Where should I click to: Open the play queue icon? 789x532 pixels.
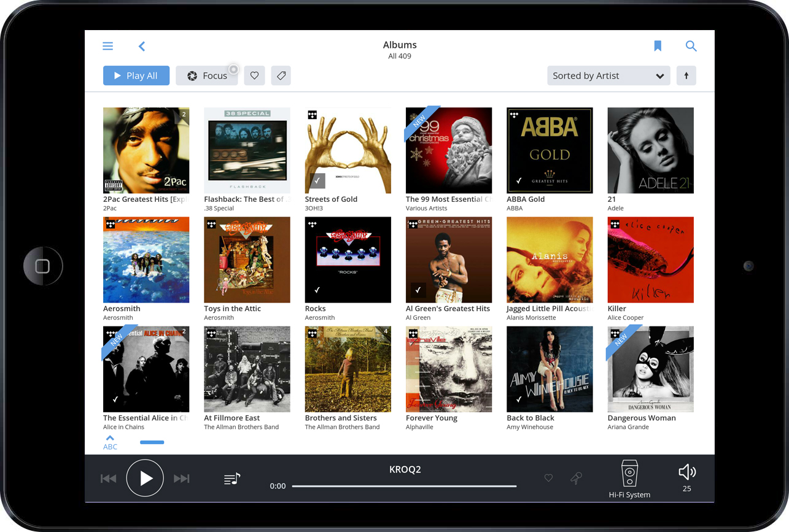coord(232,479)
